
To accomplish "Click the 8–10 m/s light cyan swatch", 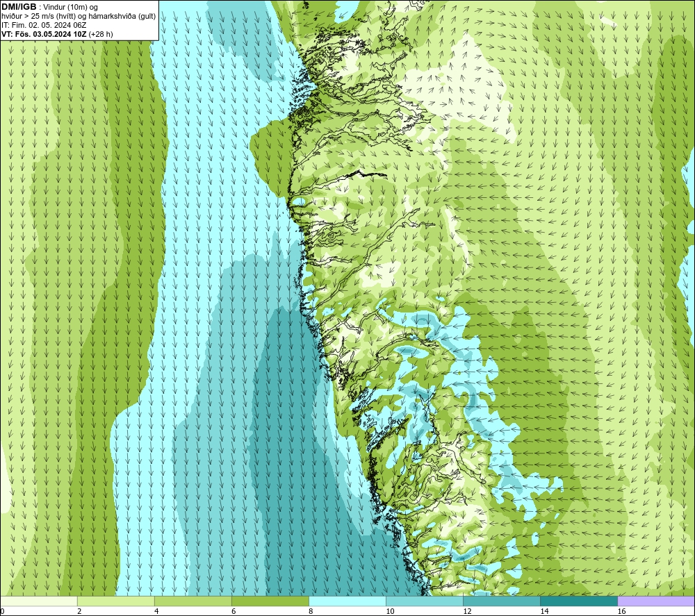I will [x=347, y=601].
